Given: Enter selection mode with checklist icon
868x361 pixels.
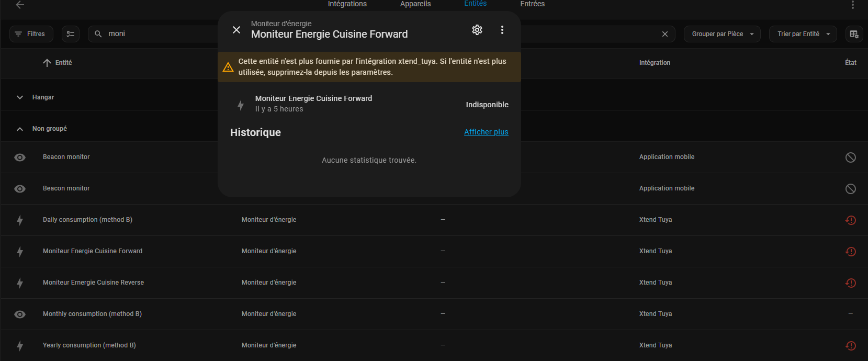Looking at the screenshot, I should coord(71,34).
